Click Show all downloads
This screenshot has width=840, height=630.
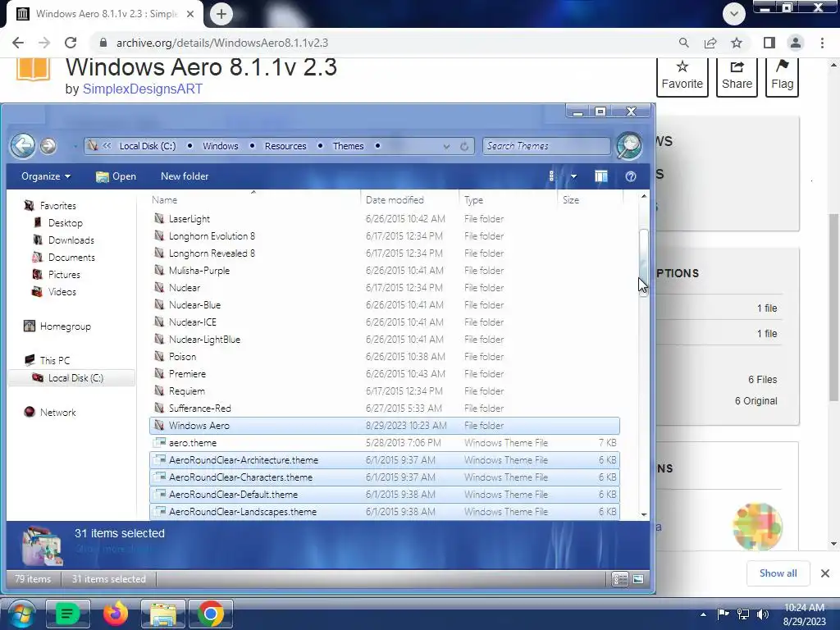[778, 573]
